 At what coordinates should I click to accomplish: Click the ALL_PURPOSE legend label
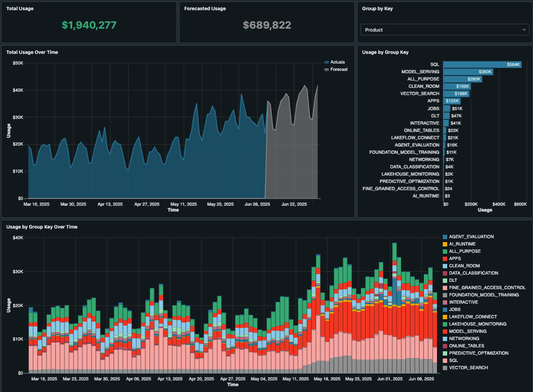pos(465,251)
